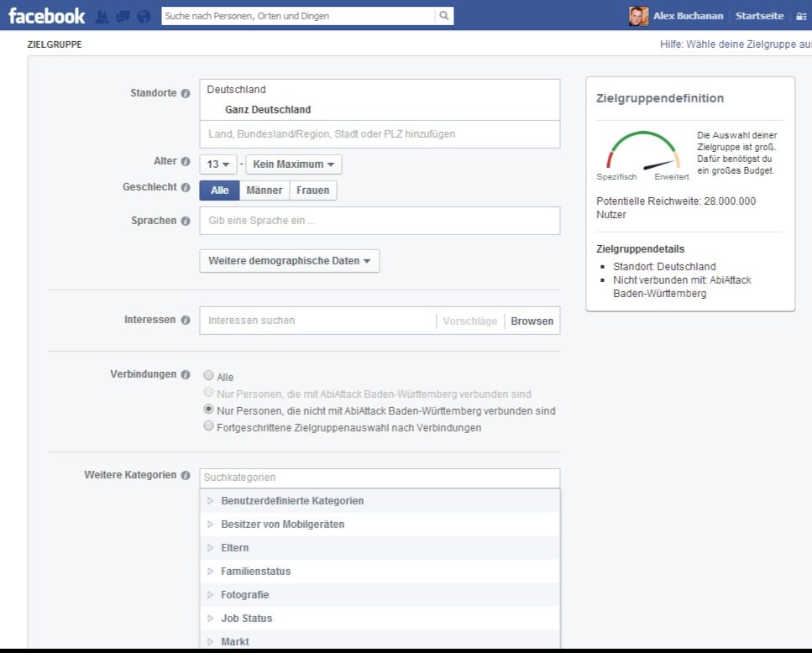Viewport: 812px width, 653px height.
Task: Click info icon beside Verbindungen
Action: [186, 374]
